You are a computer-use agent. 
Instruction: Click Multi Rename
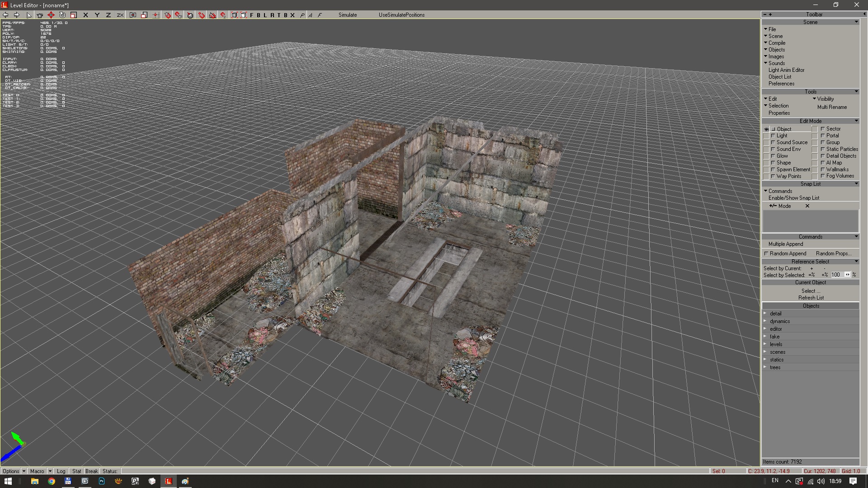832,107
